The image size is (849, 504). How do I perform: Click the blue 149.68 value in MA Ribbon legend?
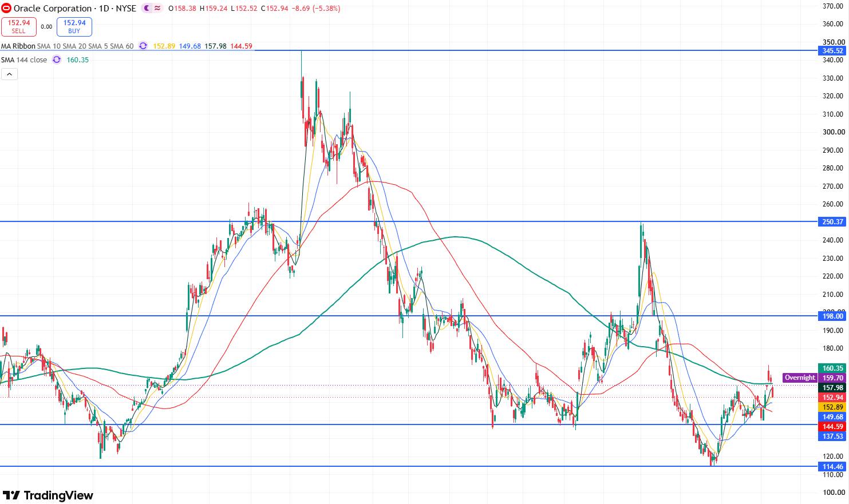(x=190, y=46)
